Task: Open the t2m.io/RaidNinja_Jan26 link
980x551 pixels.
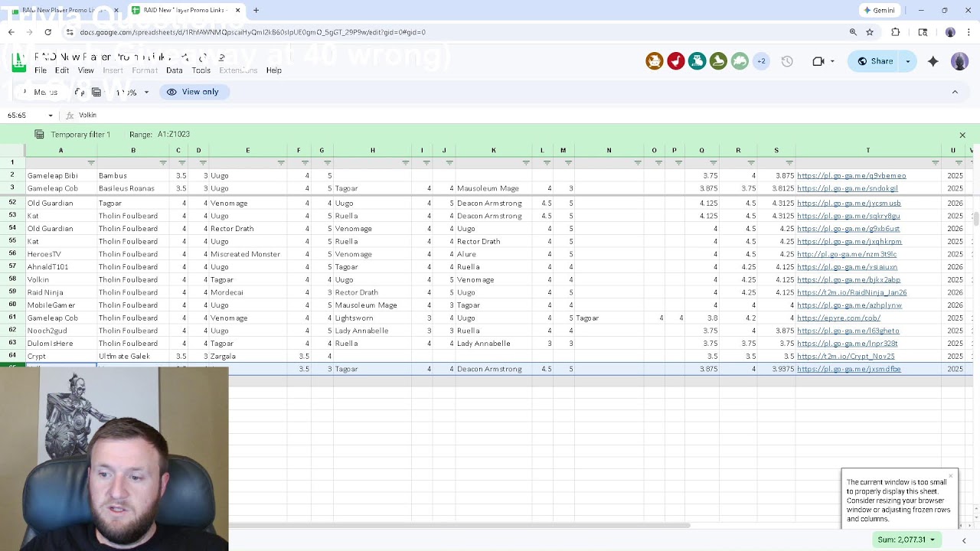Action: (852, 292)
